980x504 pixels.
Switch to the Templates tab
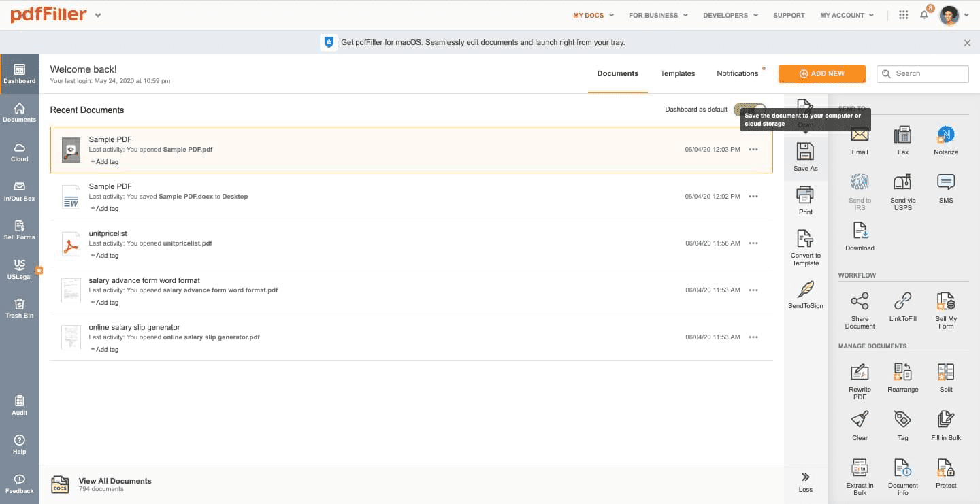(677, 73)
